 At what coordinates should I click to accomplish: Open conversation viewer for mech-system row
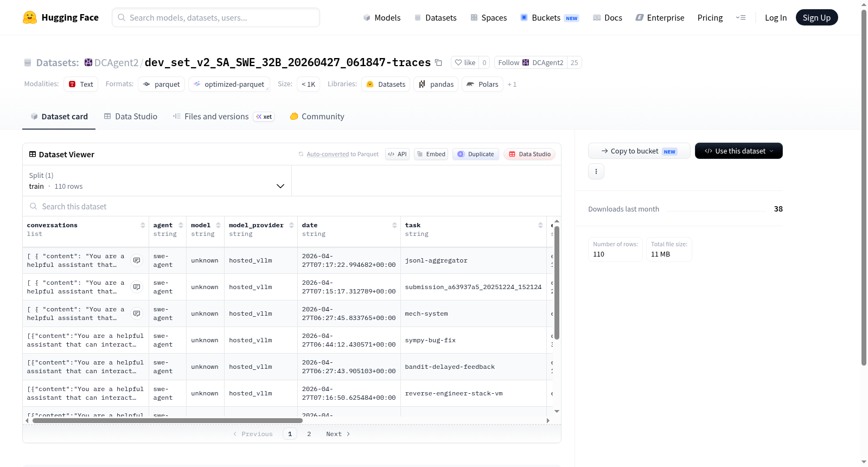(x=137, y=314)
